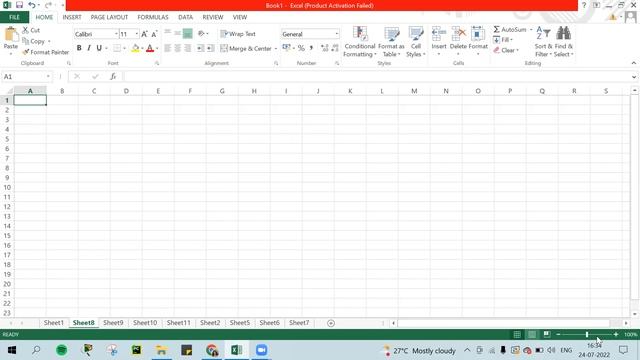Save workbook with the floppy disk icon
Viewport: 640px width, 360px height.
(19, 5)
